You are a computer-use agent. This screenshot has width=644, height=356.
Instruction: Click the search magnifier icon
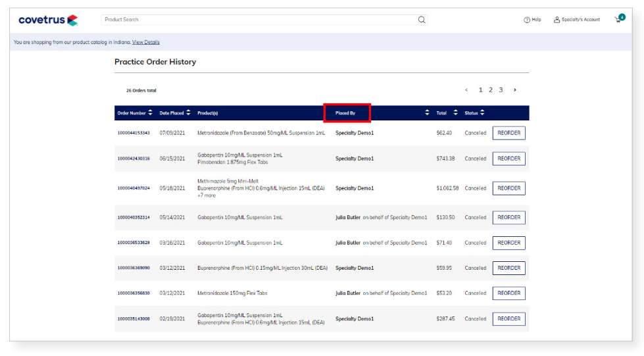422,20
